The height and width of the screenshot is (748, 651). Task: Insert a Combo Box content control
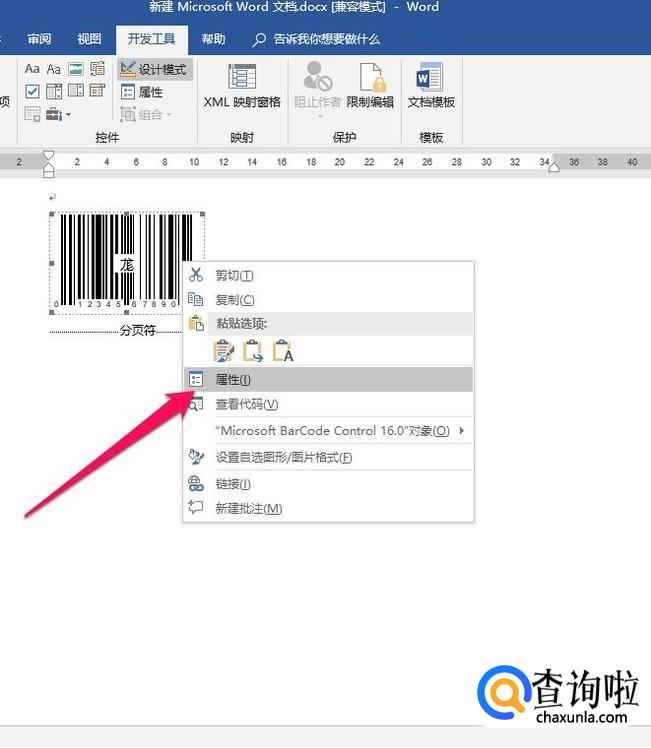[53, 91]
